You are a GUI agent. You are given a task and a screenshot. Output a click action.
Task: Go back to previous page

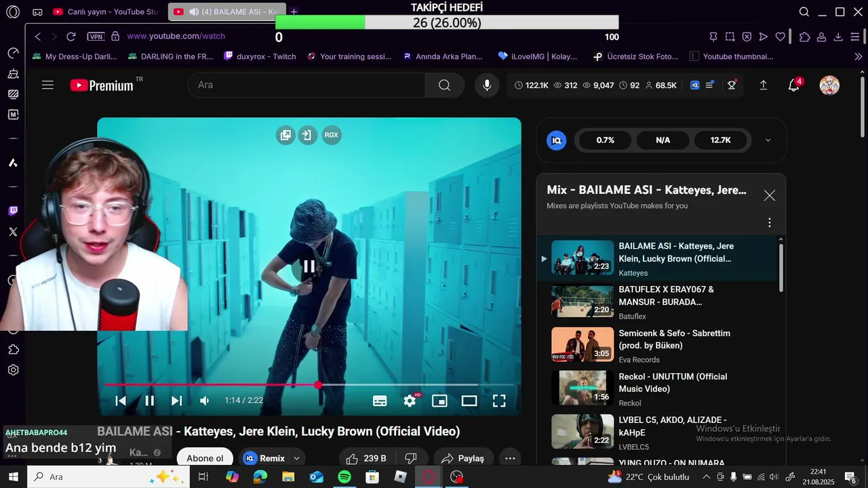point(38,37)
